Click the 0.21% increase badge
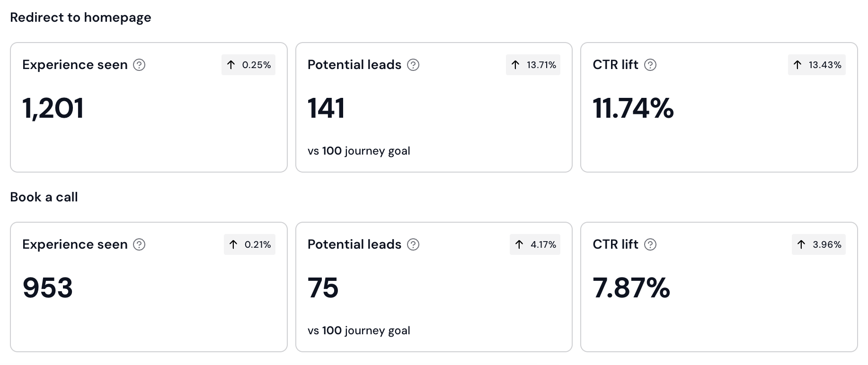The width and height of the screenshot is (868, 365). (250, 244)
